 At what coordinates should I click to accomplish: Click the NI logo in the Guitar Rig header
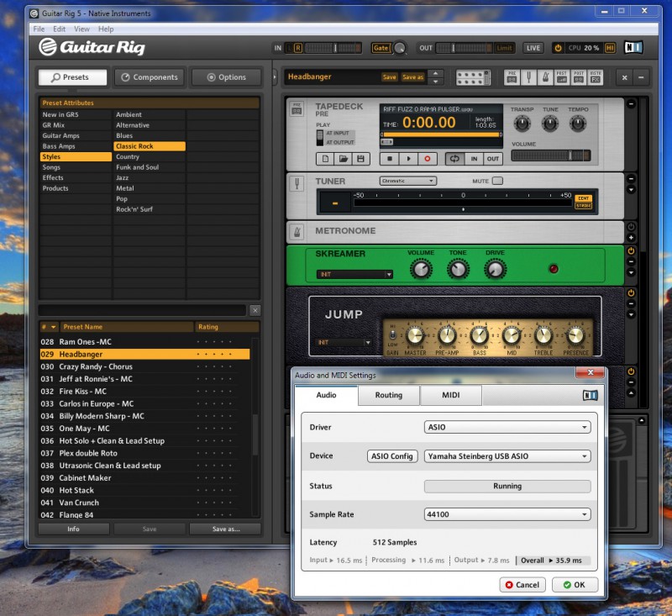pos(633,47)
